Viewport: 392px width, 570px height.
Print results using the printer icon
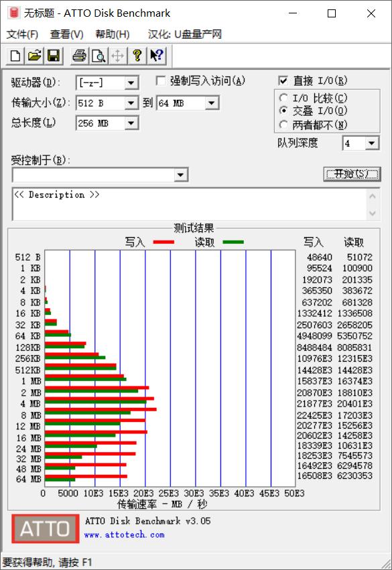click(x=80, y=56)
